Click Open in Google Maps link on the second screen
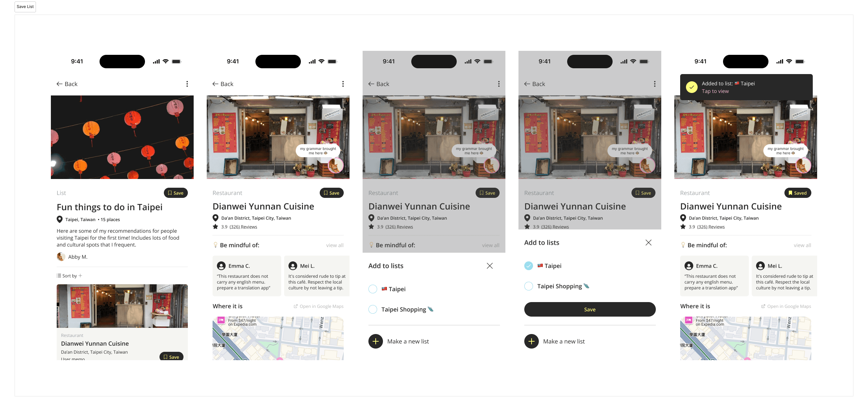Screen dimensions: 868x411 319,306
